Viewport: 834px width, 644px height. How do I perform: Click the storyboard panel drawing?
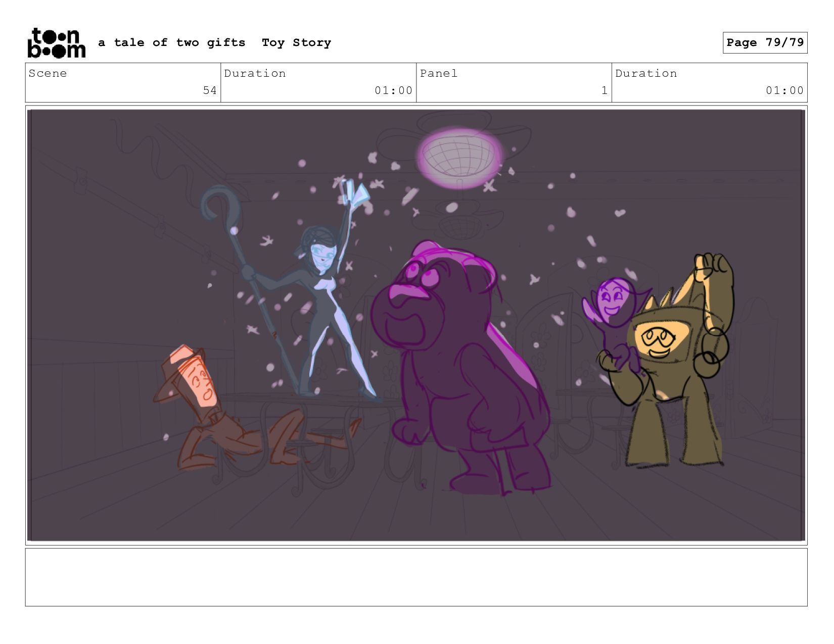click(416, 325)
